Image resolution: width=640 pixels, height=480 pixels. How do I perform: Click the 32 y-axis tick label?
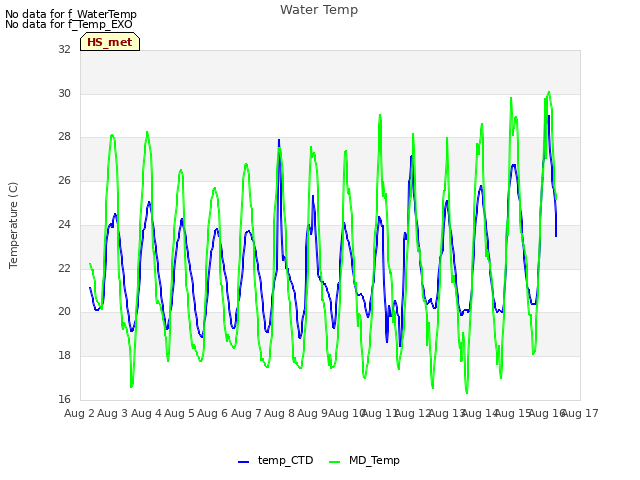(64, 49)
